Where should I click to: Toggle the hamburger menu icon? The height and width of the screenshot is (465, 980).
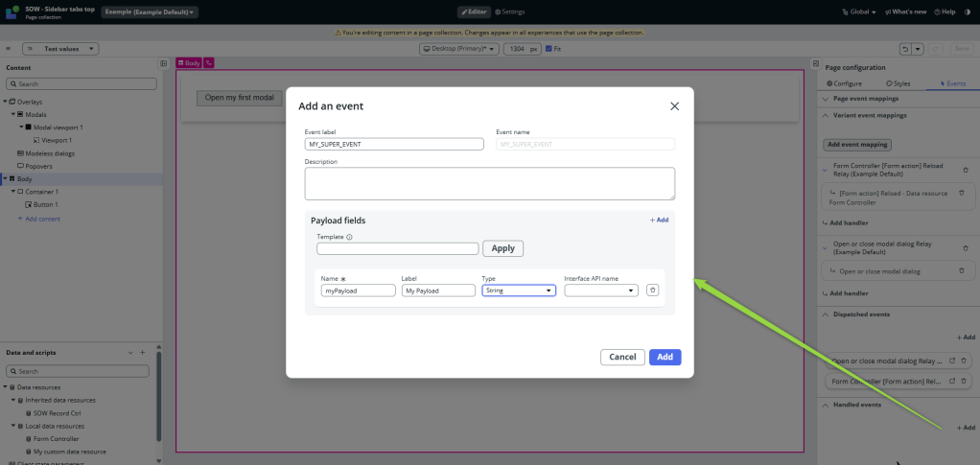[8, 49]
